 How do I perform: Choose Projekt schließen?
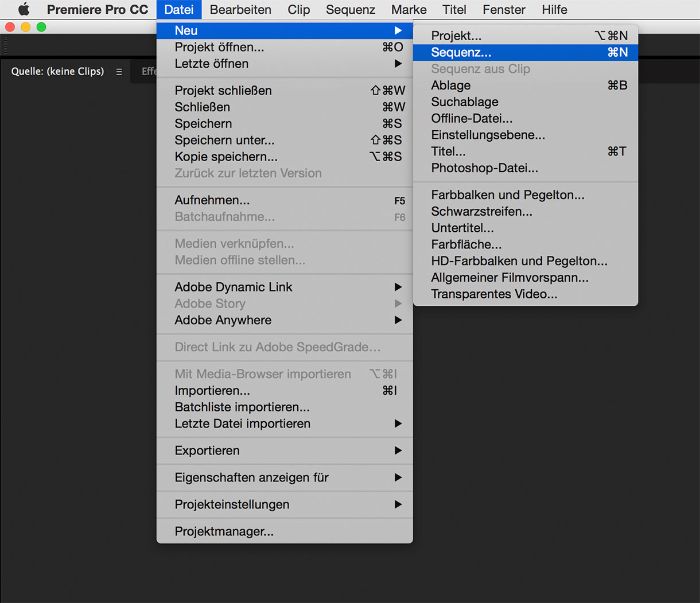pyautogui.click(x=285, y=91)
